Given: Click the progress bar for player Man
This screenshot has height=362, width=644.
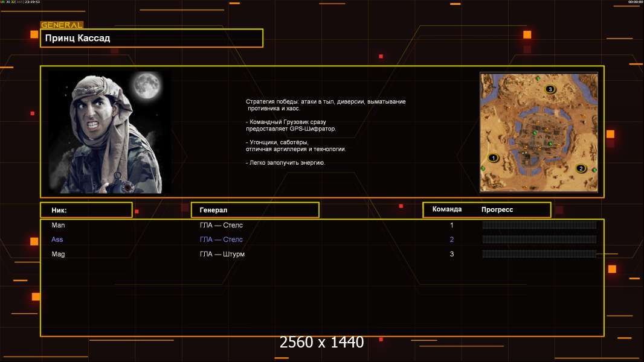Looking at the screenshot, I should (539, 225).
